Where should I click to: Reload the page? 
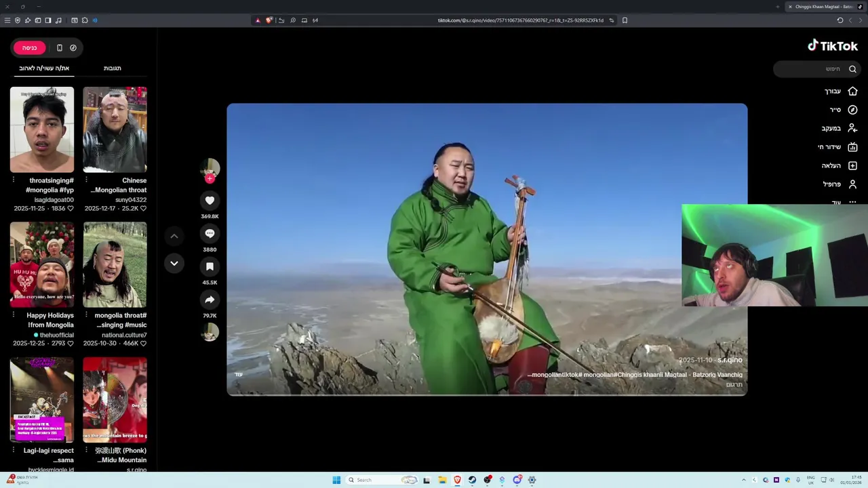(840, 20)
